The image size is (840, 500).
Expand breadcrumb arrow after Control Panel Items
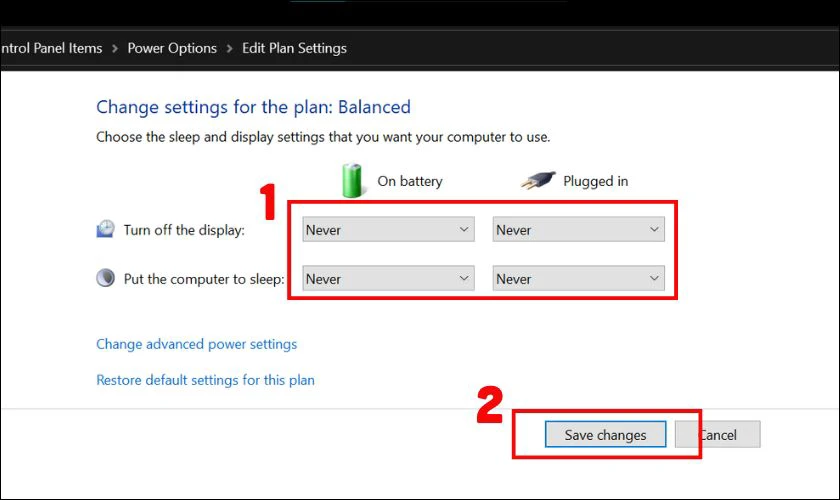pyautogui.click(x=115, y=48)
